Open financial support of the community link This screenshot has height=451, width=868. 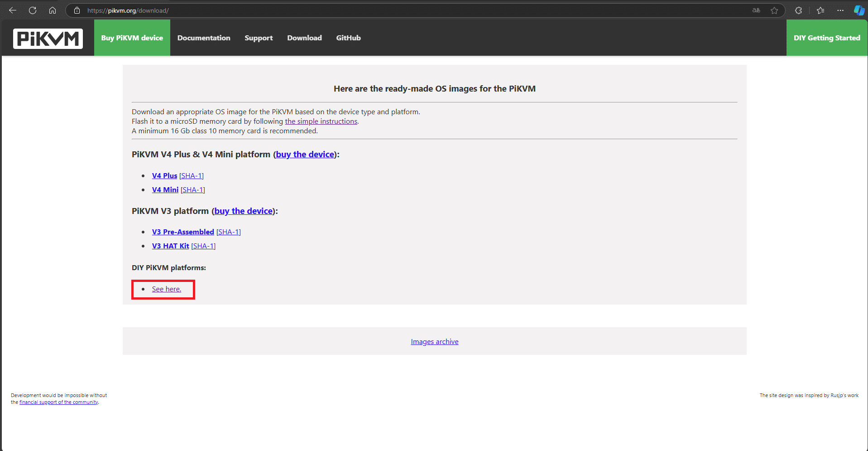[59, 403]
